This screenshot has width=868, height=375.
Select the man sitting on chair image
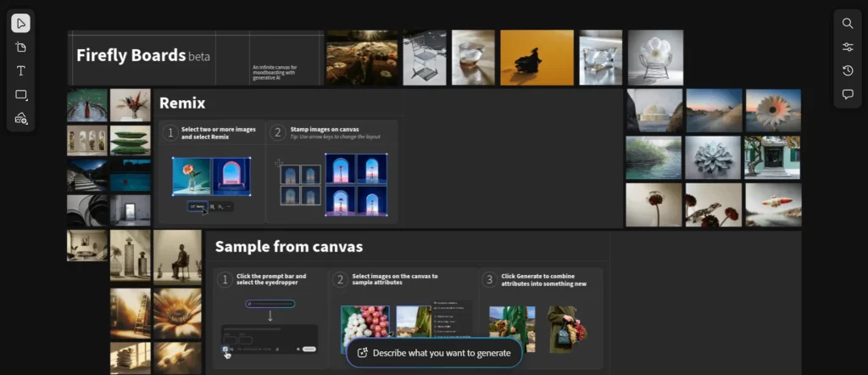[x=177, y=255]
